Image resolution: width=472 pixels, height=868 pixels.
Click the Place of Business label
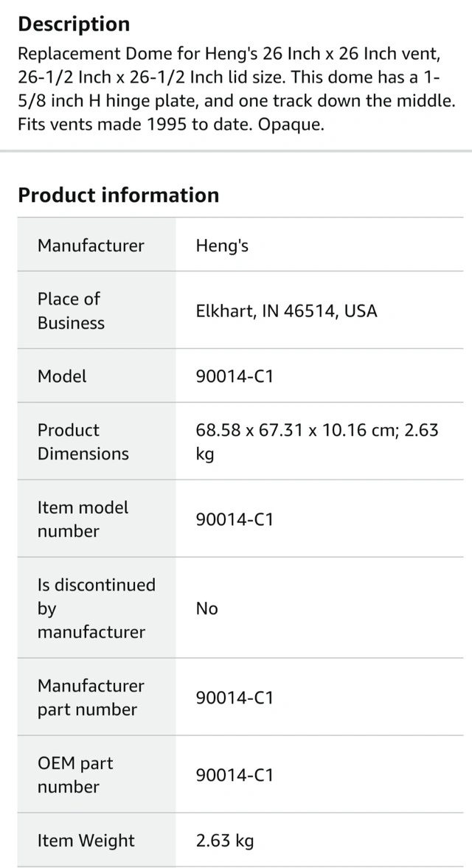pyautogui.click(x=71, y=310)
